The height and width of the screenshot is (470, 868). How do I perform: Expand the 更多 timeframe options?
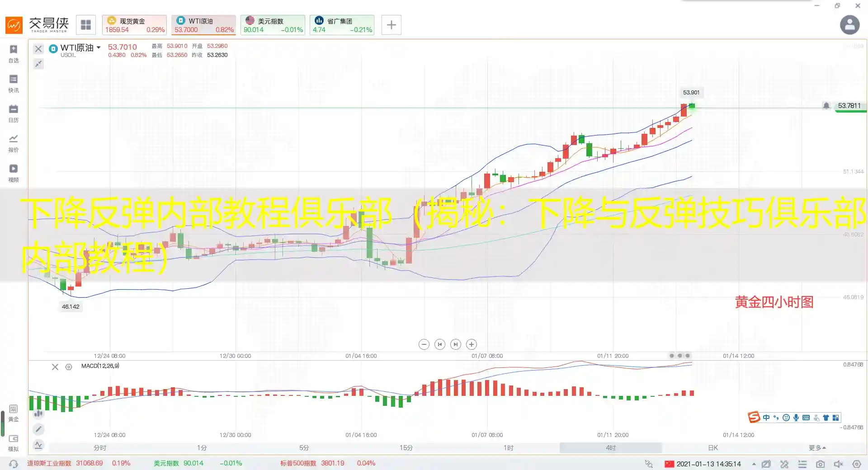click(817, 448)
